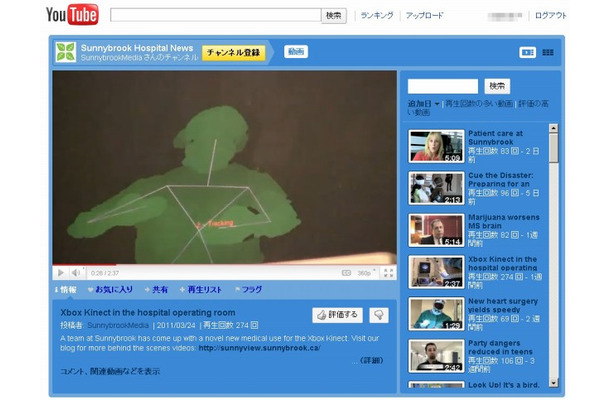This screenshot has height=400, width=610.
Task: Open the 360p quality dropdown
Action: coord(366,273)
